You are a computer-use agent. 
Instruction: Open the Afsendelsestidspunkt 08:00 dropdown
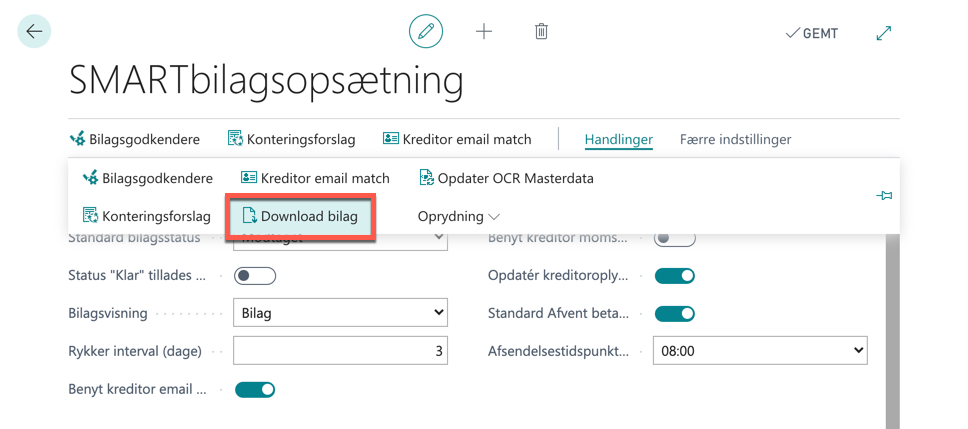[x=760, y=351]
